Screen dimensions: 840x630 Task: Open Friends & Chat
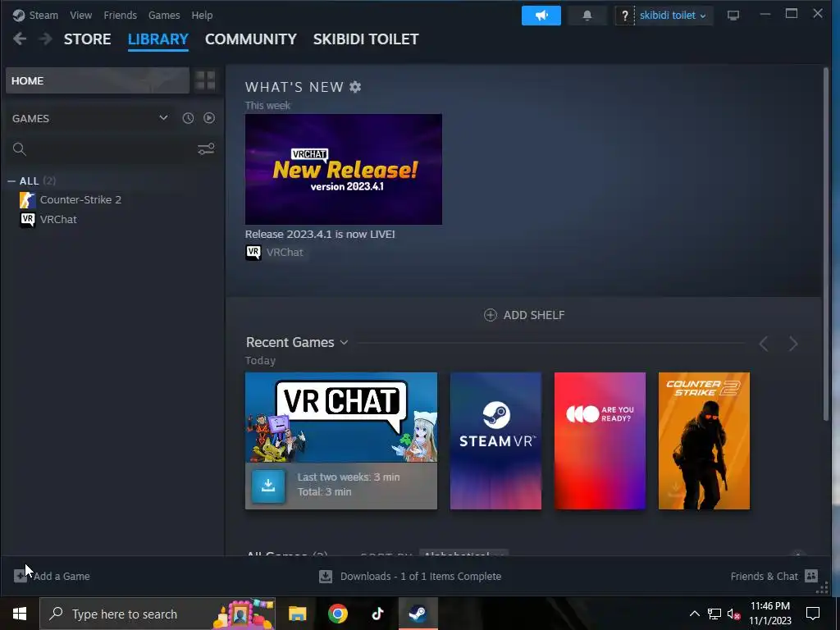[x=774, y=576]
